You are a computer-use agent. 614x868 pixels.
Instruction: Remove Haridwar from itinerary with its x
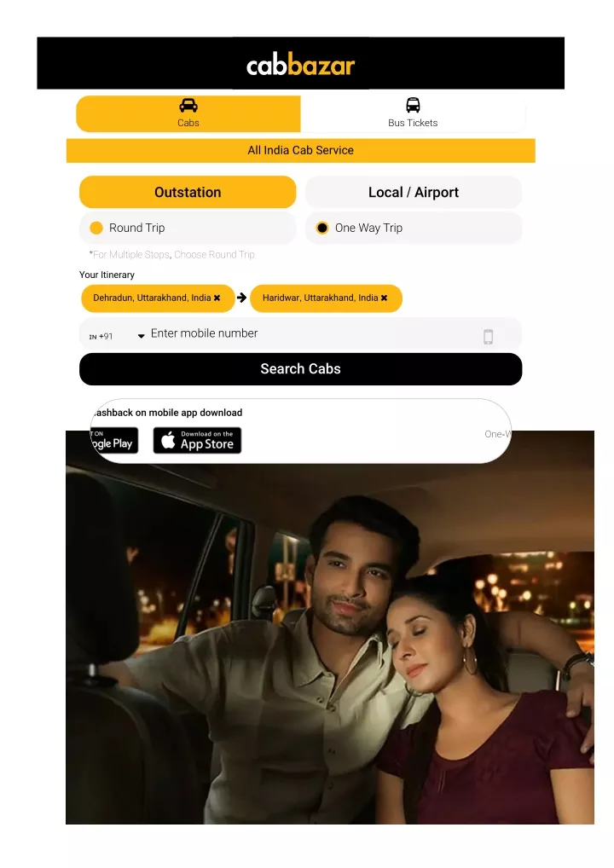click(385, 298)
